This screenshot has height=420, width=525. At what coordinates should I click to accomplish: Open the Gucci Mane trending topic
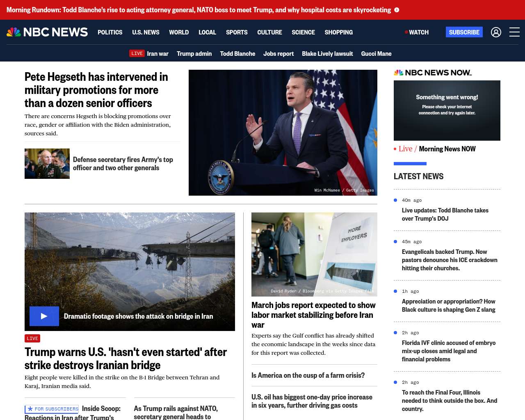click(376, 53)
